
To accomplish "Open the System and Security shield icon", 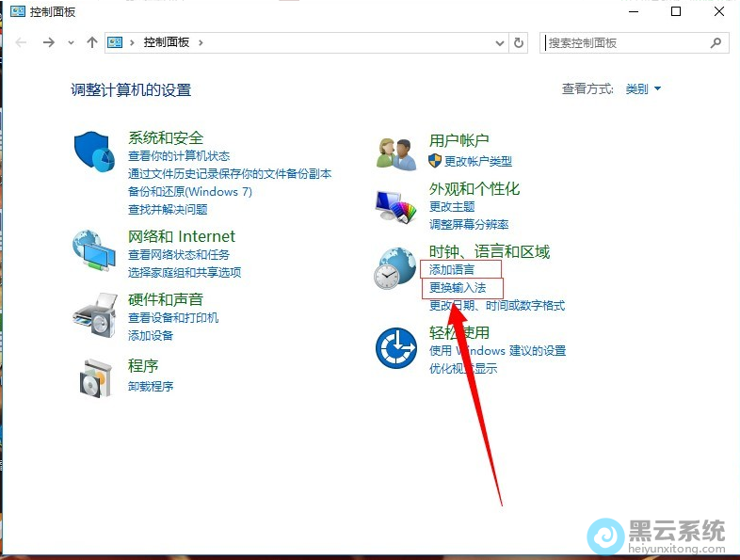I will click(93, 151).
